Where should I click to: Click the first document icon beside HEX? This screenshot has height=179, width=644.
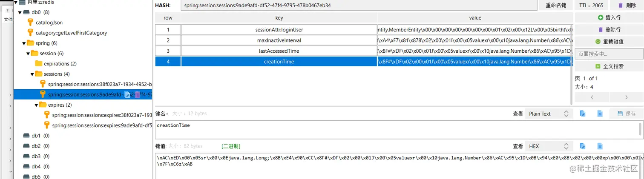click(583, 146)
